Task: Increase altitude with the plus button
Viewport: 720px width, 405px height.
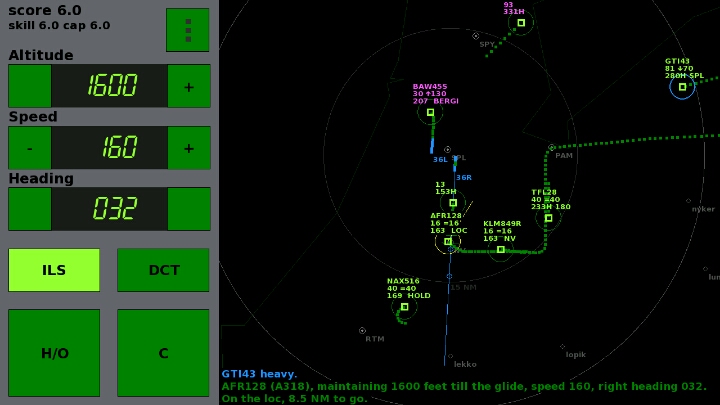Action: tap(188, 86)
